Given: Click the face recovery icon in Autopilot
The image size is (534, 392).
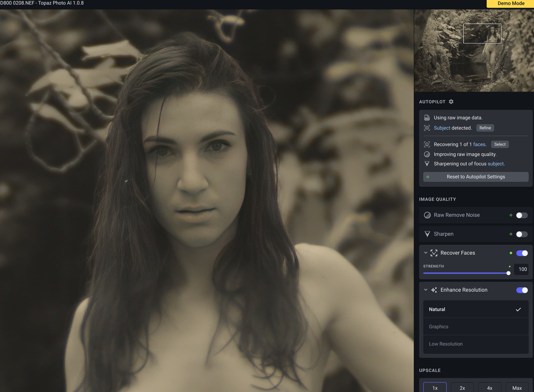Looking at the screenshot, I should 427,144.
